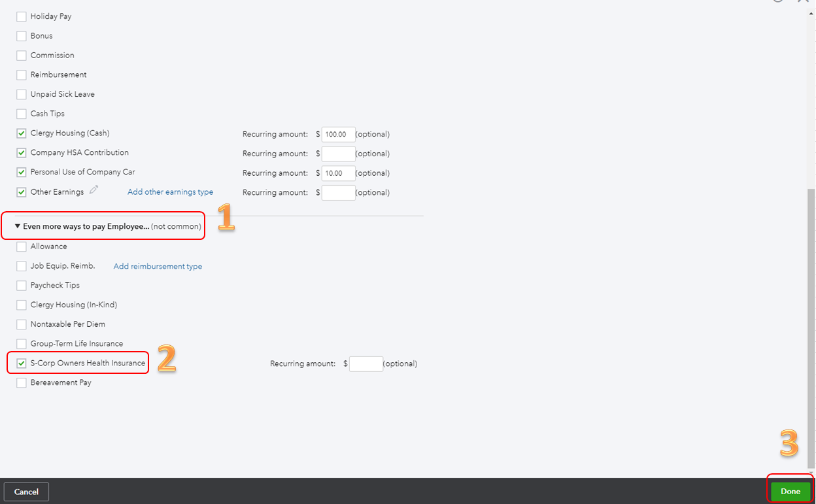The width and height of the screenshot is (816, 504).
Task: Open Add reimbursement type link
Action: (158, 267)
